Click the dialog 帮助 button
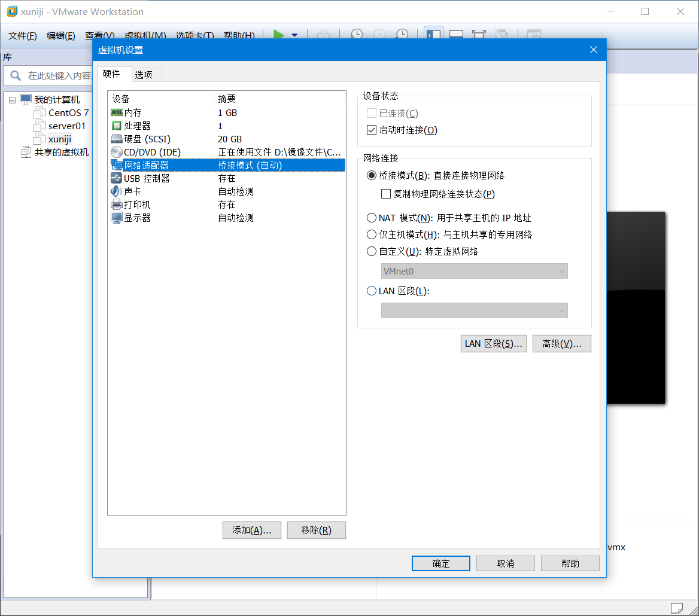The height and width of the screenshot is (616, 699). click(x=570, y=563)
